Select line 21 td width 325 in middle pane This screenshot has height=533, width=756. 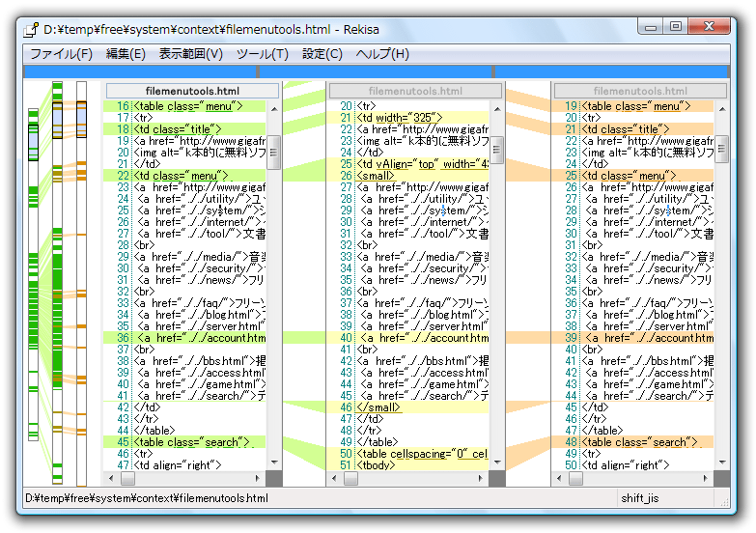coord(407,118)
